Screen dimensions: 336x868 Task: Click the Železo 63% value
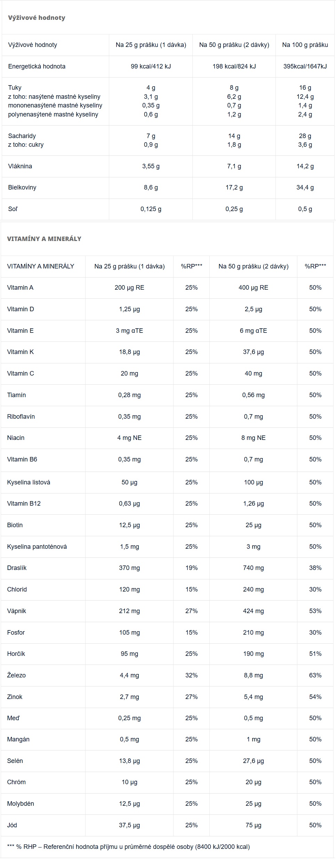click(x=315, y=675)
